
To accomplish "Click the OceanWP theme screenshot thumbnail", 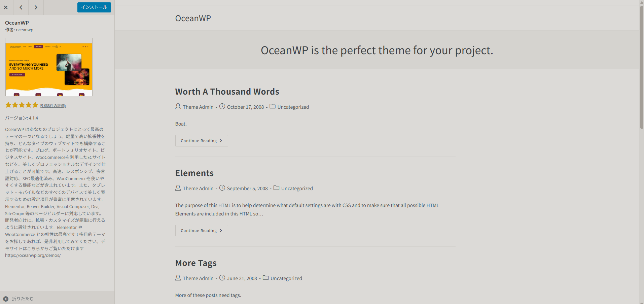I will coord(49,67).
